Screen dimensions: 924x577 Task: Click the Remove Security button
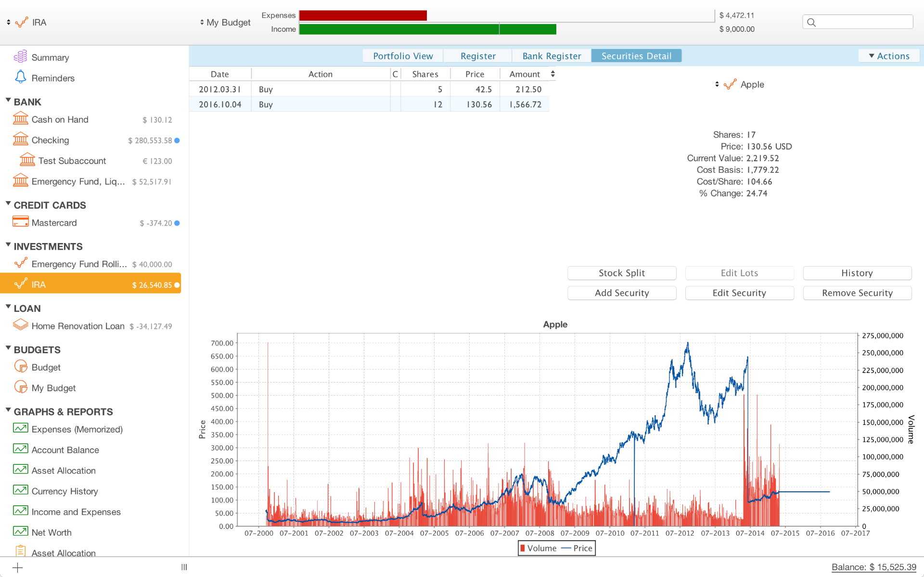click(x=857, y=293)
